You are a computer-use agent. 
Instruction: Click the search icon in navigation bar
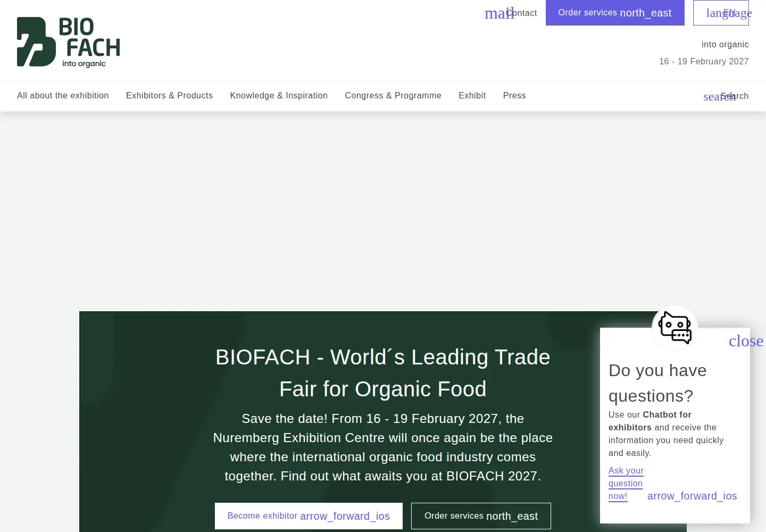719,96
